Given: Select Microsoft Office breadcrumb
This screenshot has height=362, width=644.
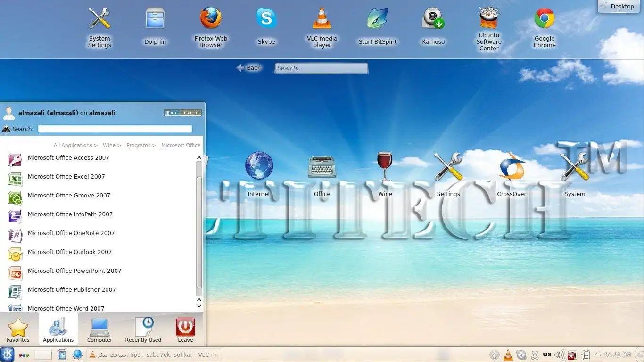Looking at the screenshot, I should (x=181, y=145).
